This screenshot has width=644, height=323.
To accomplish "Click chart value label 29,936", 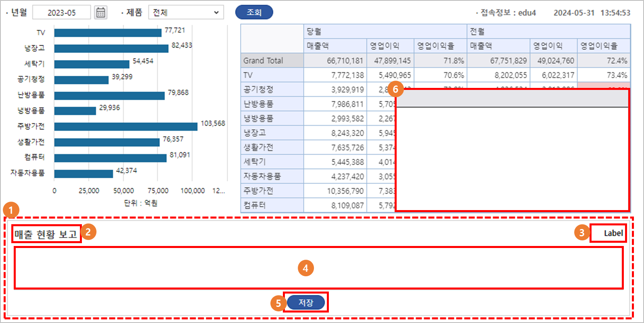I will (109, 108).
